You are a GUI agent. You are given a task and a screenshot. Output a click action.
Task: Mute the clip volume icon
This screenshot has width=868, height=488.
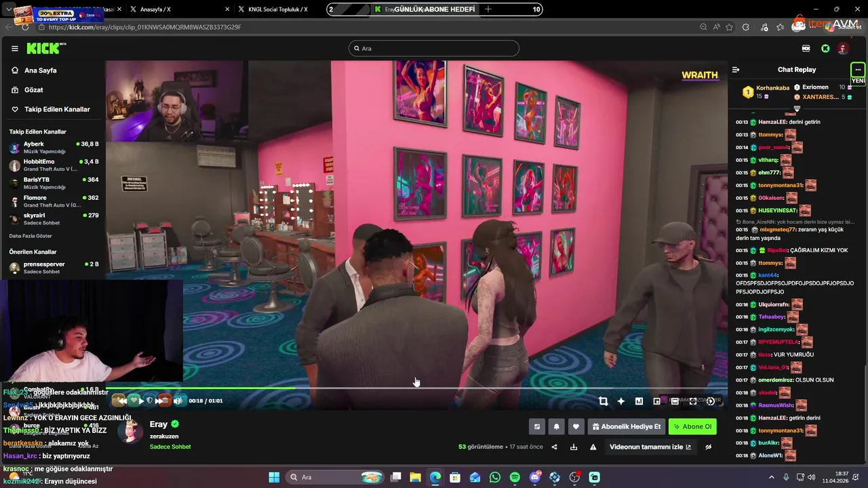(178, 401)
